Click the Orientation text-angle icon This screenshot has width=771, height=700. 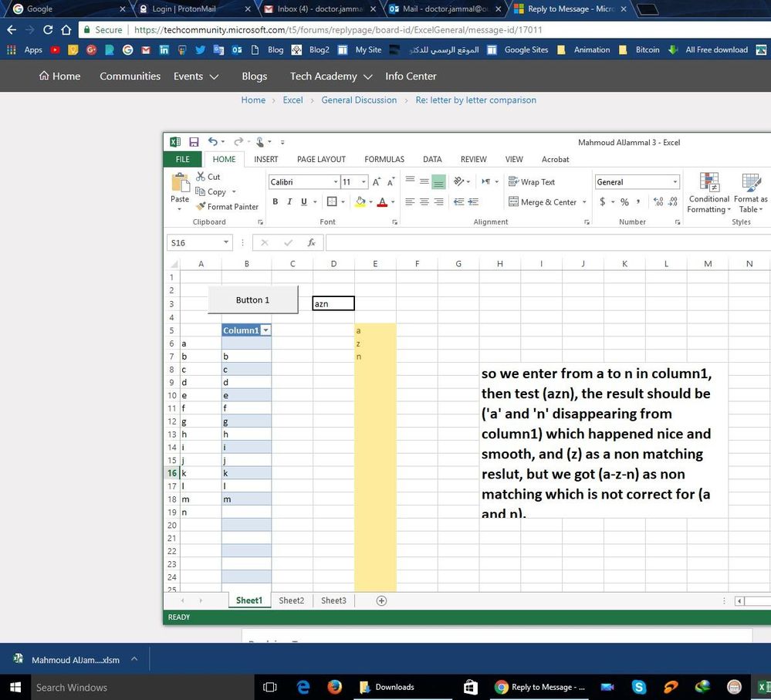458,181
